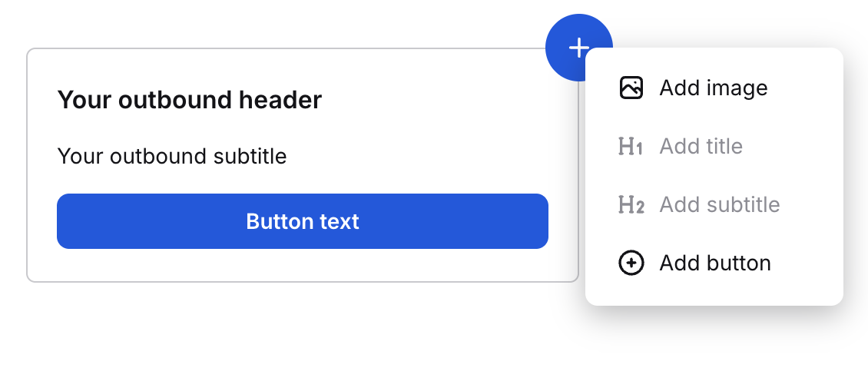This screenshot has width=868, height=381.
Task: Click the word "subtitle" in the card's second line
Action: (250, 157)
